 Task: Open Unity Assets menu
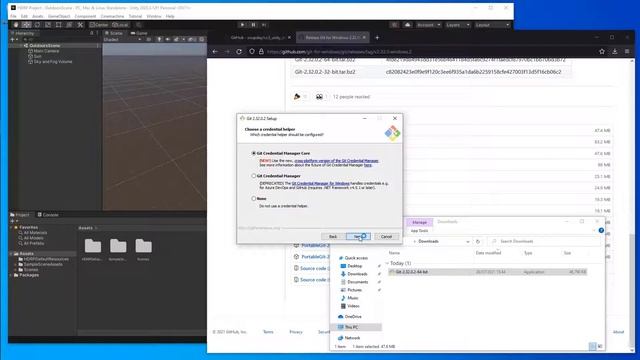(38, 16)
